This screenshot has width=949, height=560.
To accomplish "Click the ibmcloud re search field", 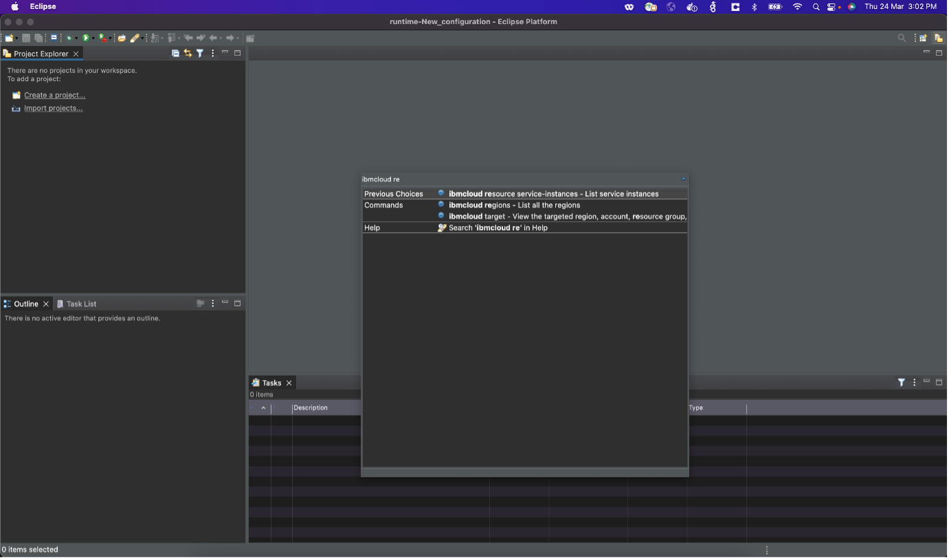I will 520,179.
